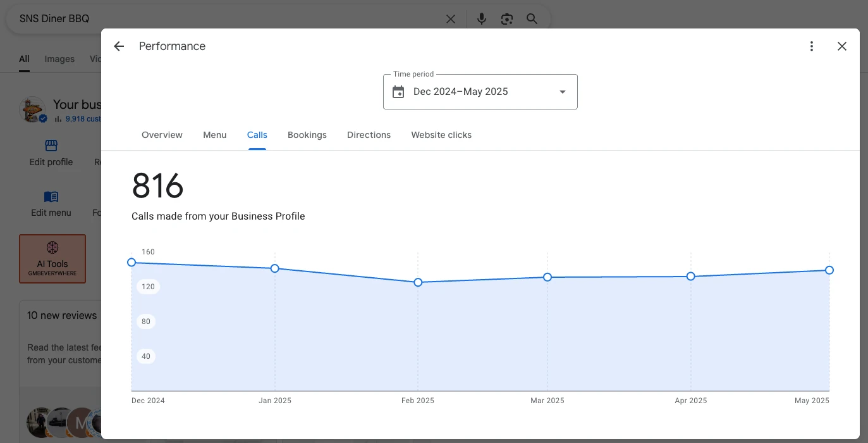868x443 pixels.
Task: Select the May 2025 data point on chart
Action: click(x=829, y=270)
